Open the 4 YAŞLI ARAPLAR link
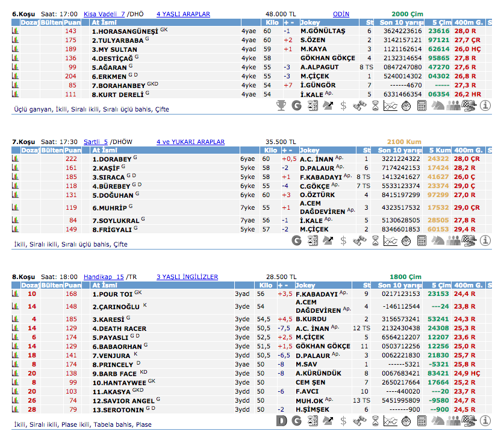Screen dimensions: 504x437 coord(183,13)
